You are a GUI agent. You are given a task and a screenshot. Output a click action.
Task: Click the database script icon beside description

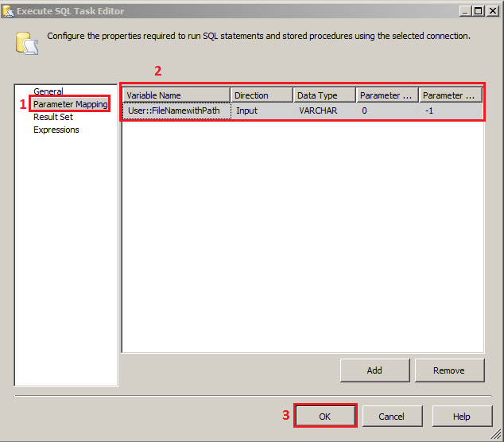pyautogui.click(x=27, y=43)
